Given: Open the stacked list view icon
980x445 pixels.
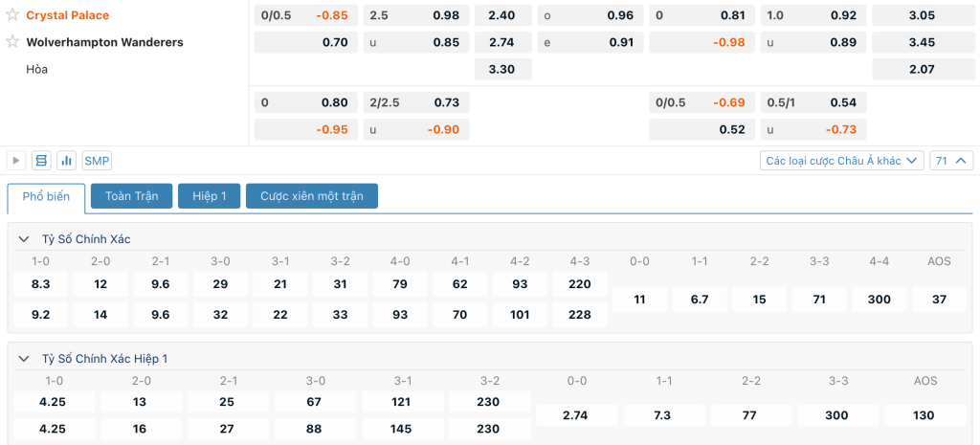Looking at the screenshot, I should coord(41,161).
